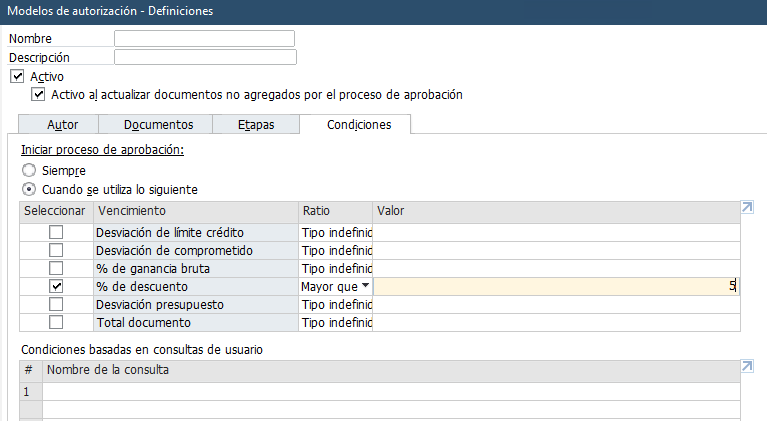Switch to the Autor tab

[x=63, y=125]
